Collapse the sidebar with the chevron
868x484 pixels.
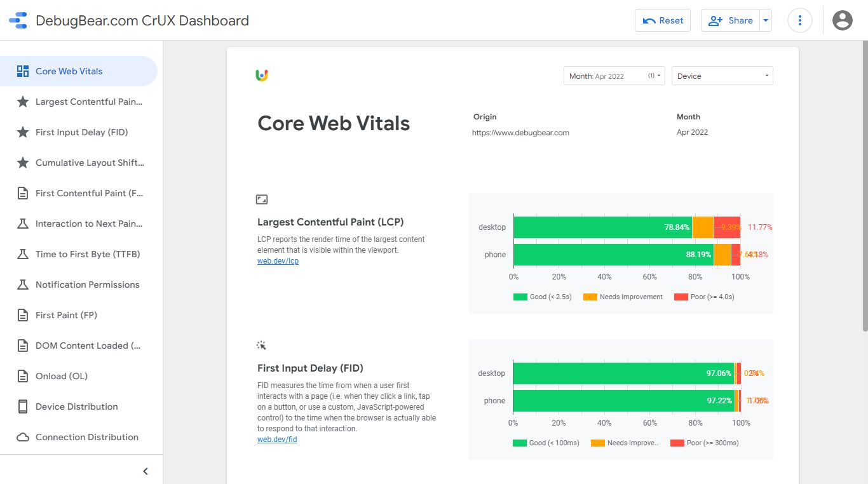click(x=146, y=471)
